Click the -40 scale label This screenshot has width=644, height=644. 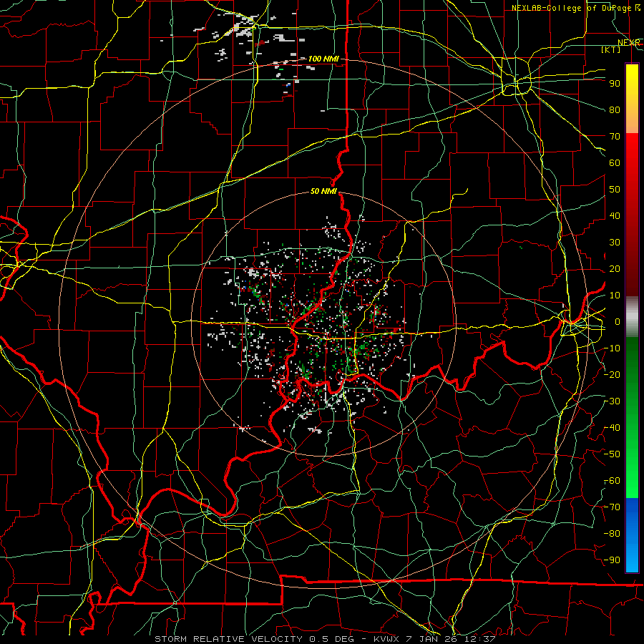[x=612, y=428]
